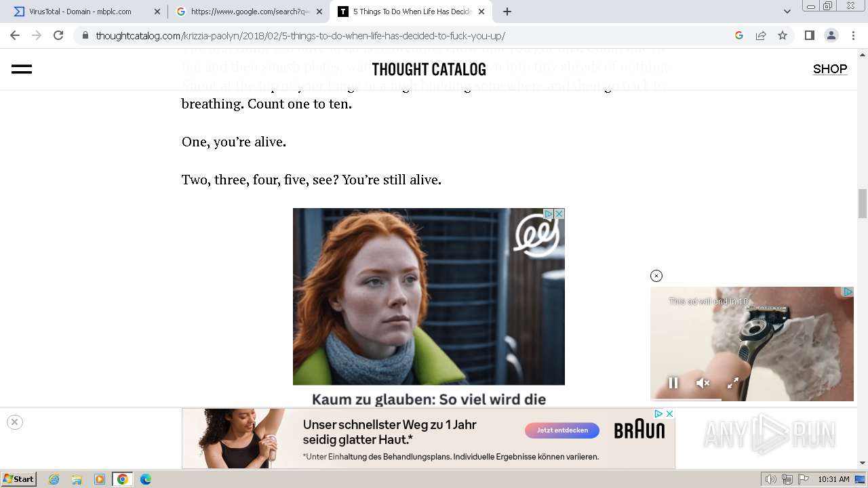868x488 pixels.
Task: Go back to previous page
Action: (x=15, y=35)
